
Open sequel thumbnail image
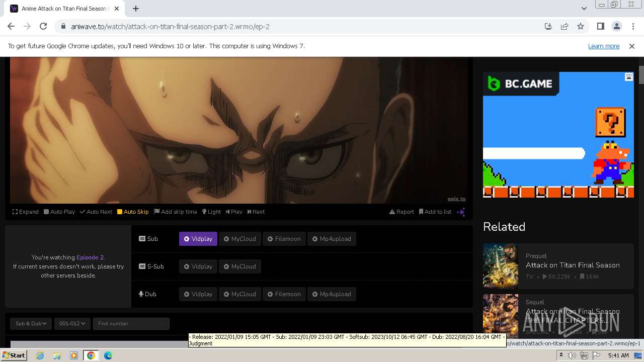[501, 316]
